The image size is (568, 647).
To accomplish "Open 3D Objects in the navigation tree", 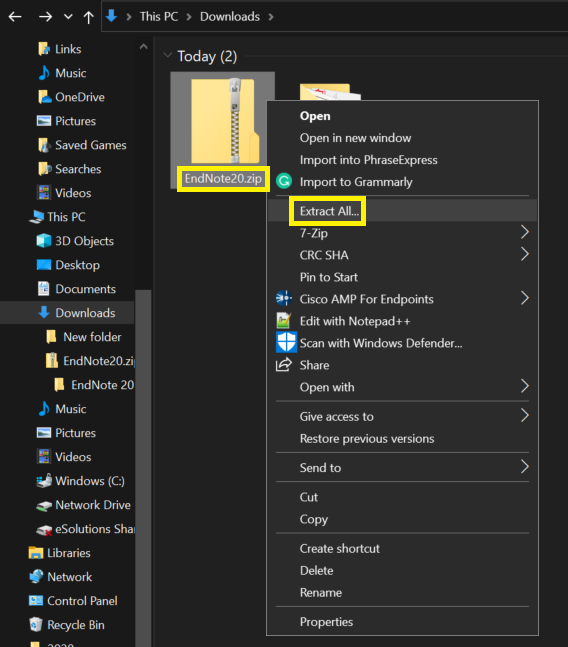I will (84, 241).
